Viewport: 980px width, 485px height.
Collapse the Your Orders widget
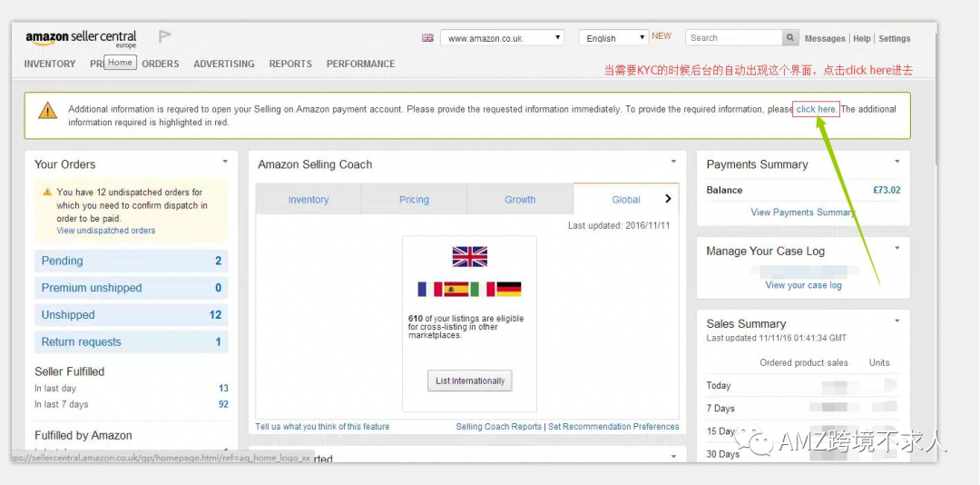pos(225,162)
